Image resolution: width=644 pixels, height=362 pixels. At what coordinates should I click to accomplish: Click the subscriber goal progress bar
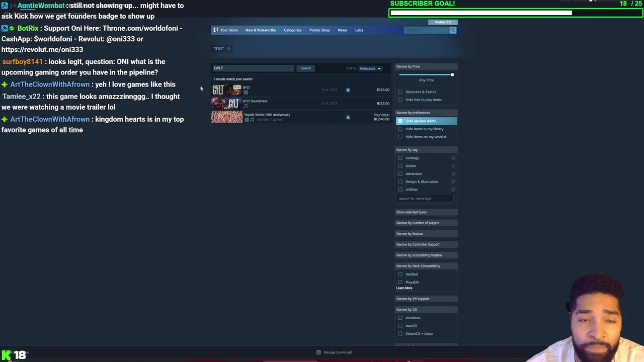coord(516,13)
